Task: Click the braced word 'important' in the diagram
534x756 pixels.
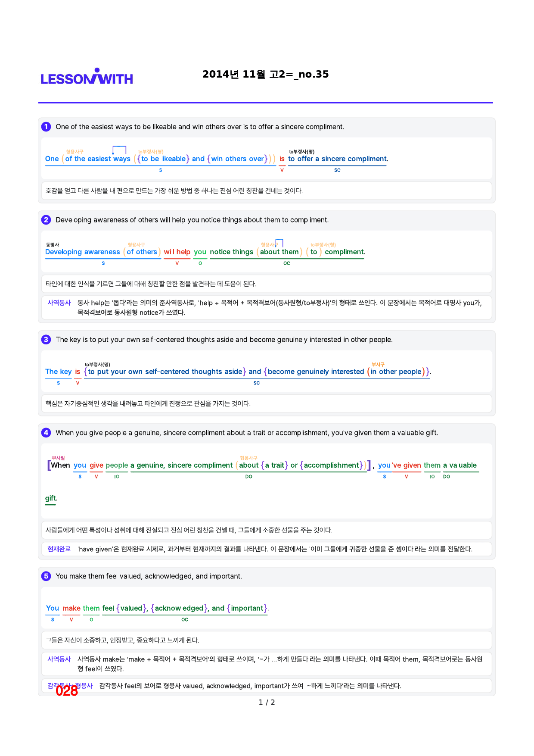Action: pos(247,608)
